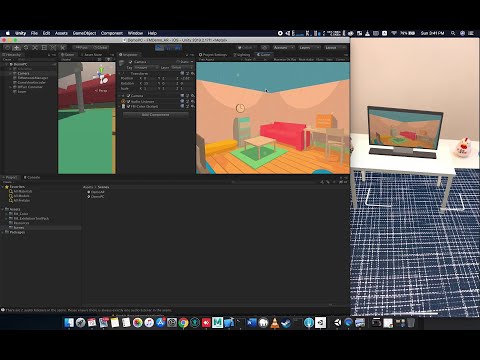Click the Rotation X field
Image resolution: width=480 pixels, height=360 pixels.
149,83
